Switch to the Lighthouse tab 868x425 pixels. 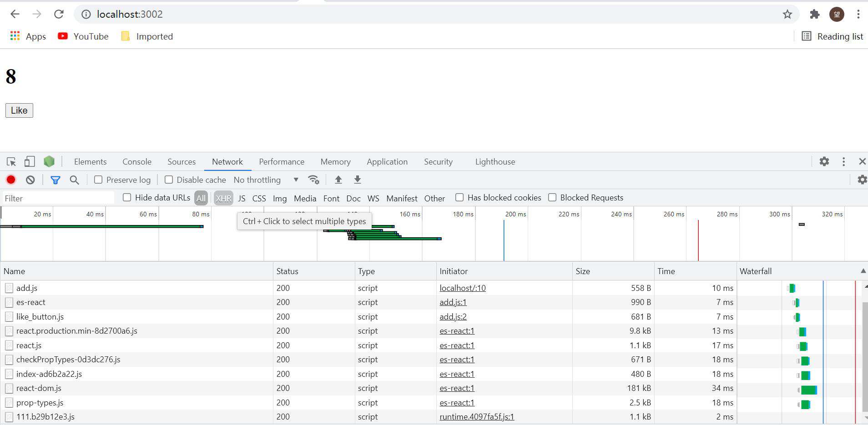pos(495,162)
